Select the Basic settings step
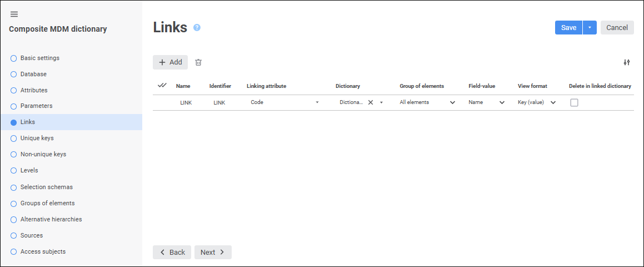The height and width of the screenshot is (267, 644). 39,58
